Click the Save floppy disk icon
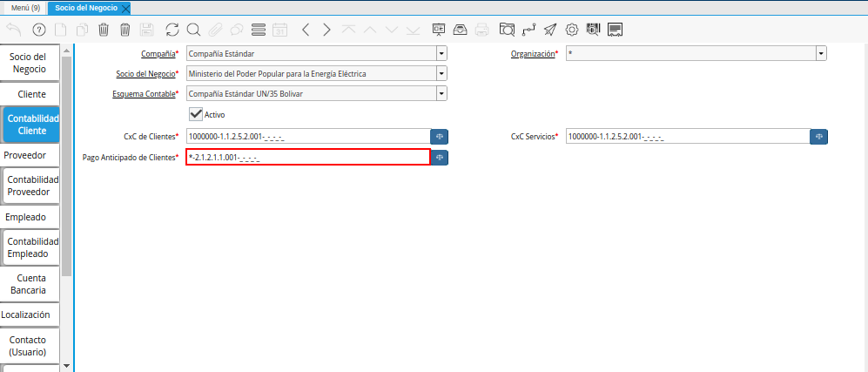Screen dimensions: 868x372 (x=146, y=30)
